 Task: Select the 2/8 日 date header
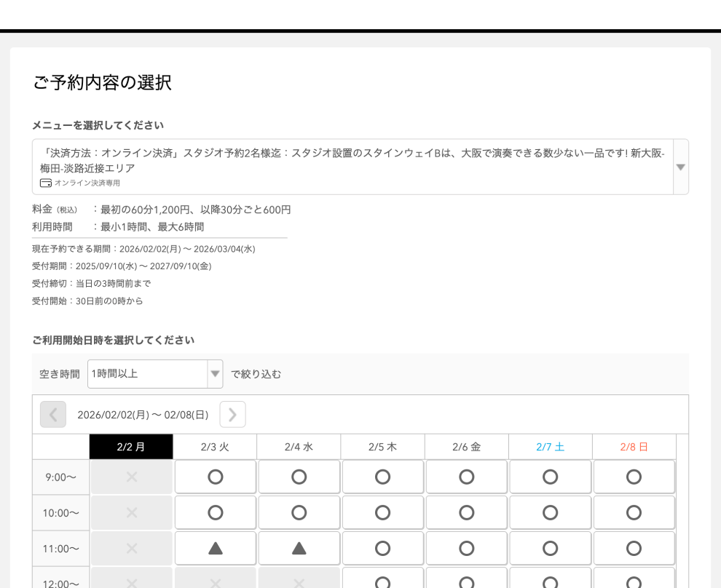point(634,446)
